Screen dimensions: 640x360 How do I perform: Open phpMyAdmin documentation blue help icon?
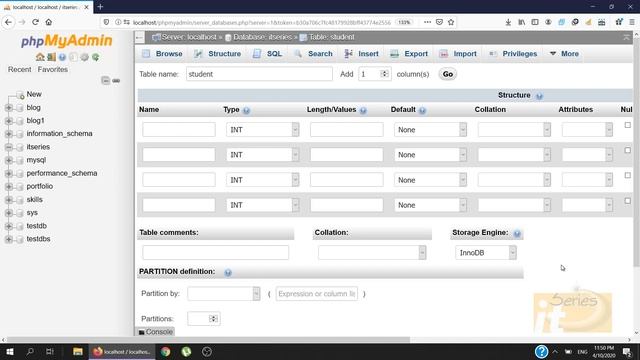[x=62, y=57]
